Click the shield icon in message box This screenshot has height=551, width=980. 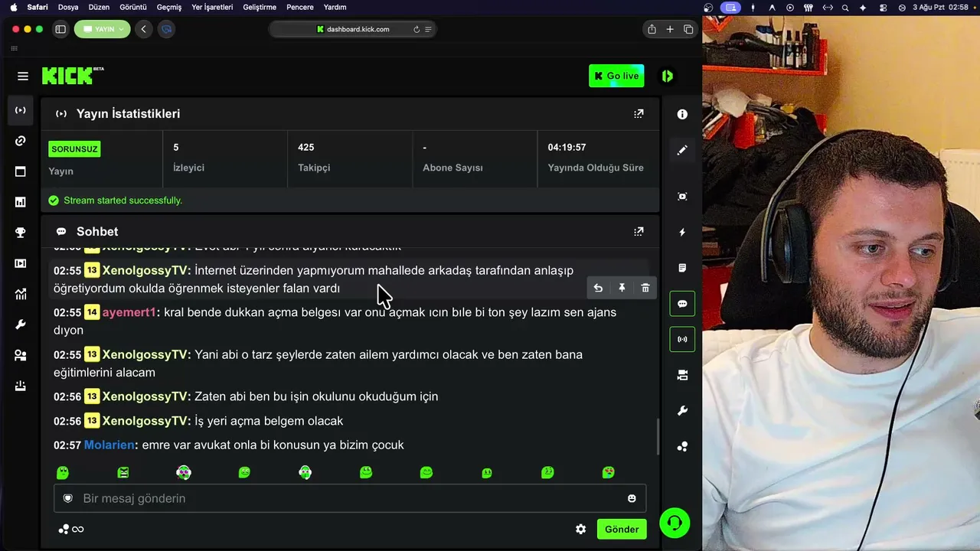[68, 498]
